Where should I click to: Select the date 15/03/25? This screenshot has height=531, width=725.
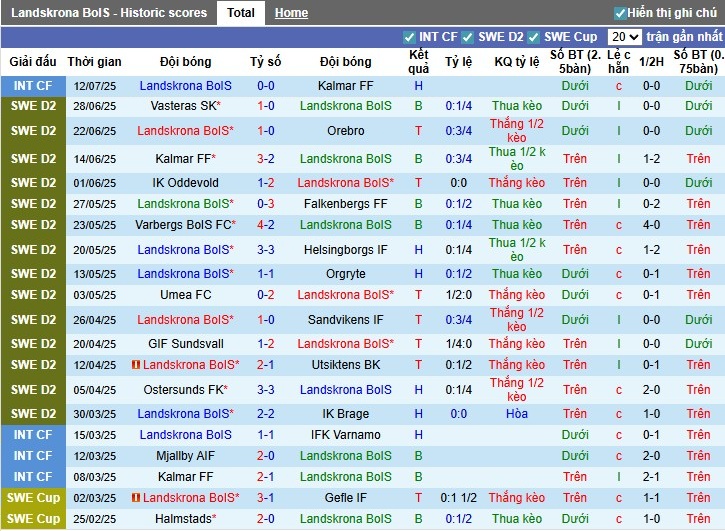pyautogui.click(x=94, y=435)
